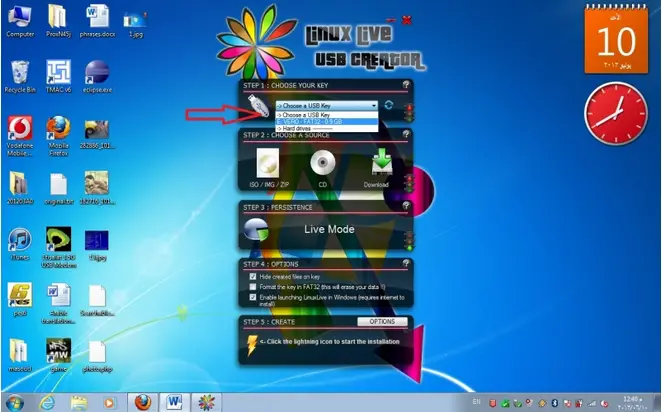Launch eclipse.exe from the desktop

tap(97, 77)
